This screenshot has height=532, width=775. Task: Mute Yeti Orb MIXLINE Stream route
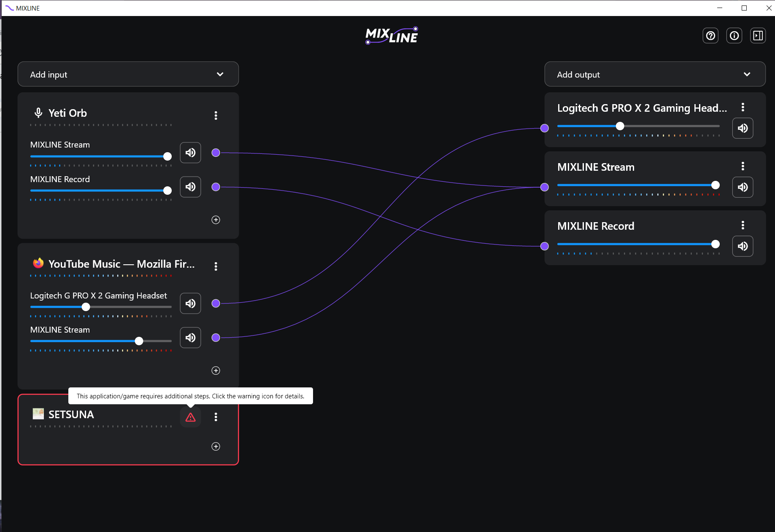click(190, 153)
